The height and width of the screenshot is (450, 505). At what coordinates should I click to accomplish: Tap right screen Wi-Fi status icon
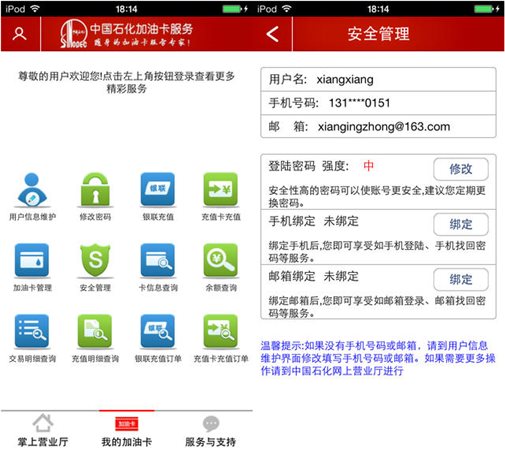click(x=287, y=9)
